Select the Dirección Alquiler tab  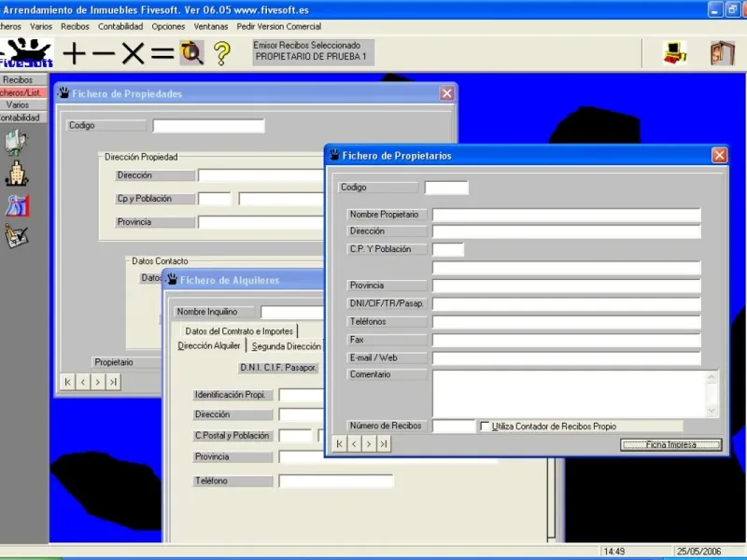208,345
